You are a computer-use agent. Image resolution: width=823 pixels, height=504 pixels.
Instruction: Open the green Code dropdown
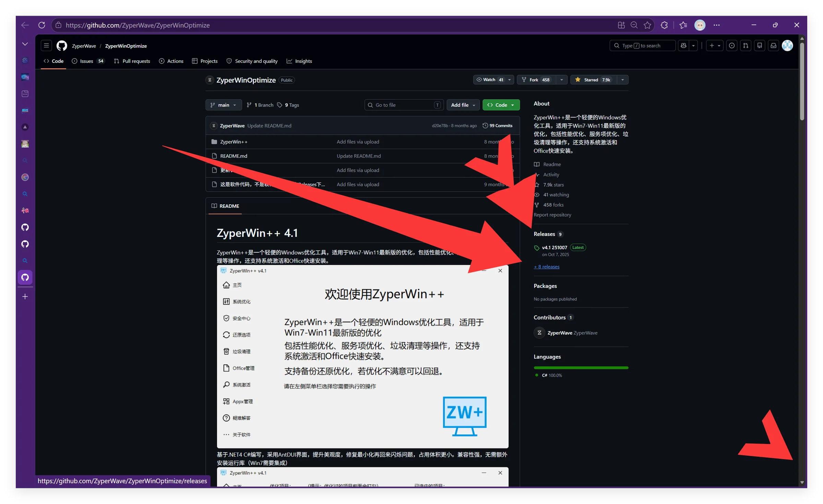(501, 105)
